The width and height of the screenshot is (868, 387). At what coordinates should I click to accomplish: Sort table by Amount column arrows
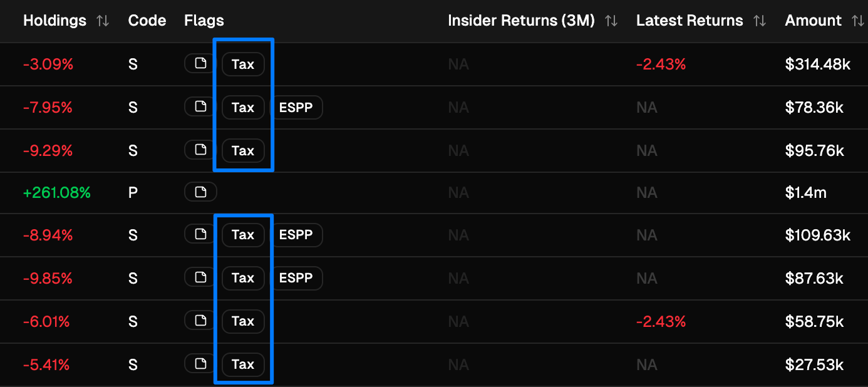point(859,21)
